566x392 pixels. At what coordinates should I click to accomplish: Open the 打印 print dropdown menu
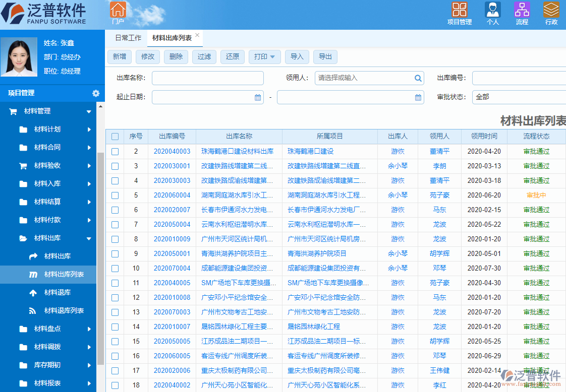point(265,57)
